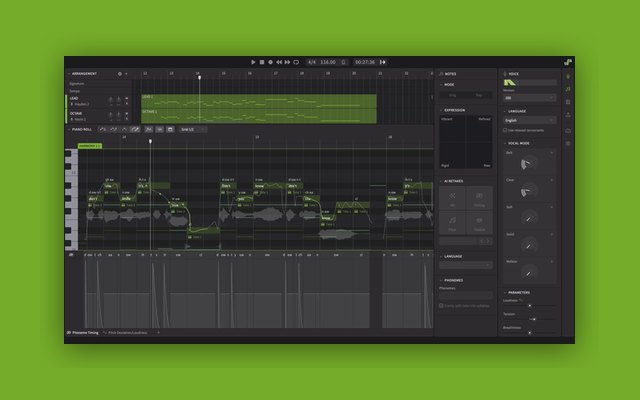Switch to the Phoneme Timing tab
The height and width of the screenshot is (400, 640).
pyautogui.click(x=83, y=333)
